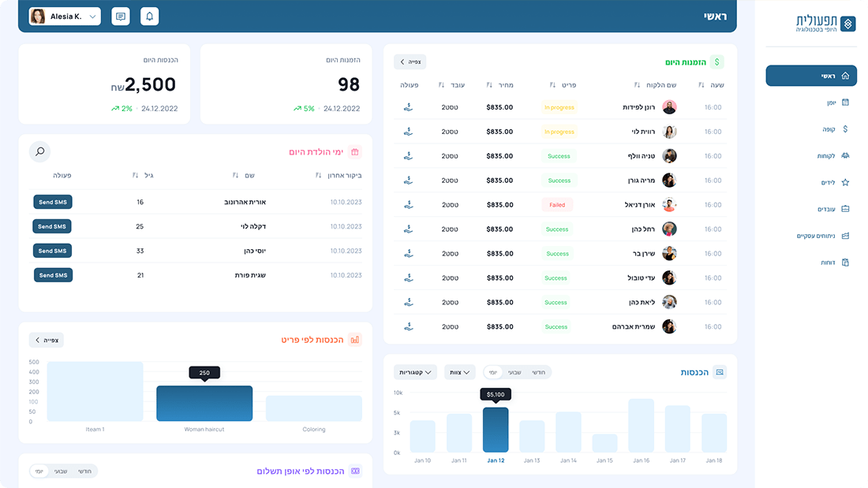Click the action icon in שמרית אברהם's row
The image size is (868, 488).
click(x=409, y=326)
